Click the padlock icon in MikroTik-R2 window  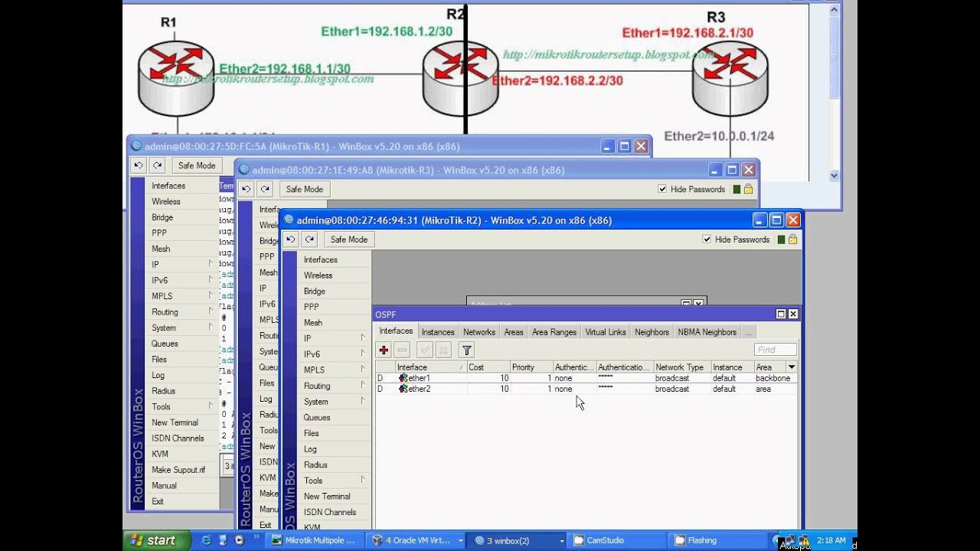tap(792, 240)
